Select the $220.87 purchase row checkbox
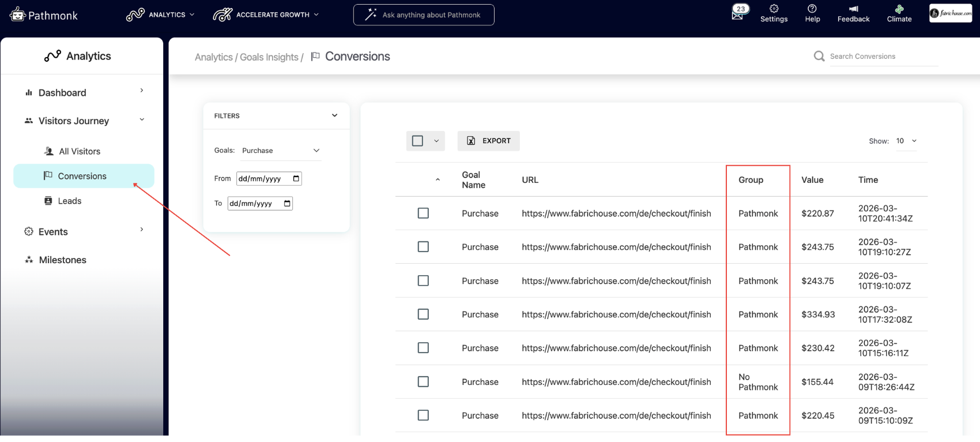Screen dimensions: 980x442 [x=423, y=213]
